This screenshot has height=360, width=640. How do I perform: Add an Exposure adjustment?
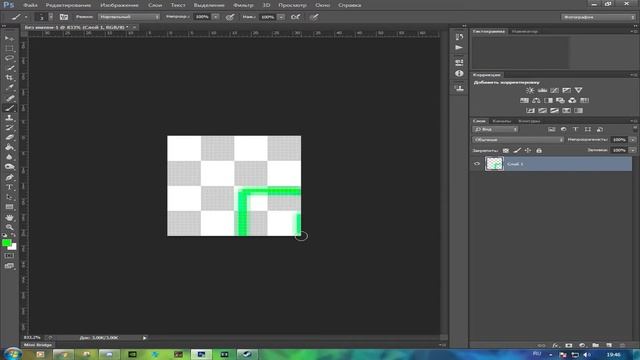[x=567, y=90]
